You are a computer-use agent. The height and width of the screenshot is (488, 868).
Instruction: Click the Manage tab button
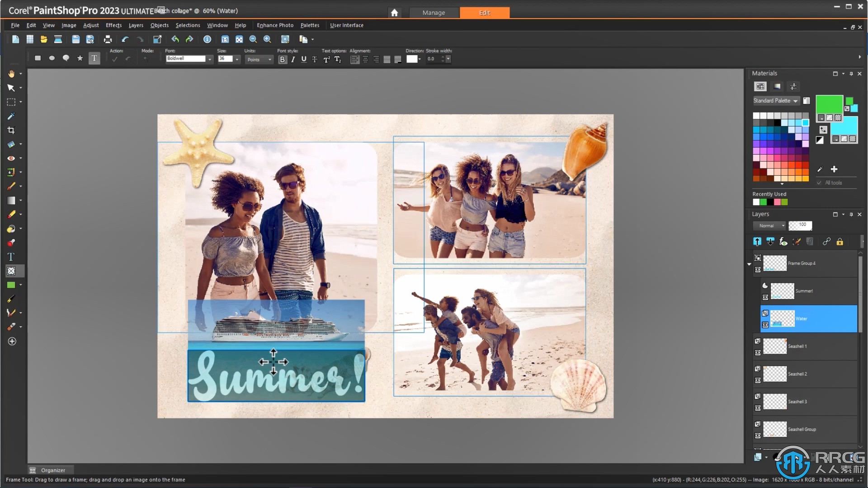pyautogui.click(x=434, y=13)
